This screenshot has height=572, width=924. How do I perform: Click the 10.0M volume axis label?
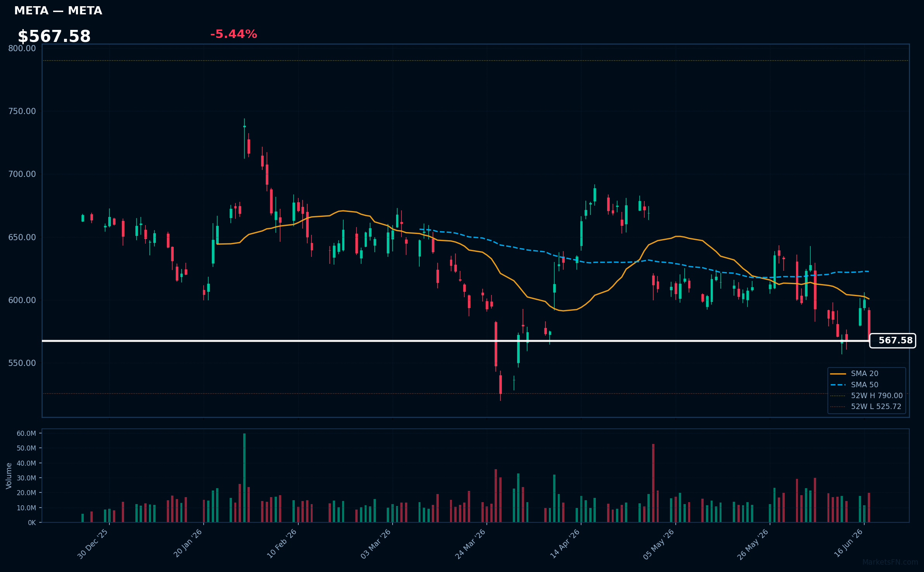pyautogui.click(x=26, y=508)
